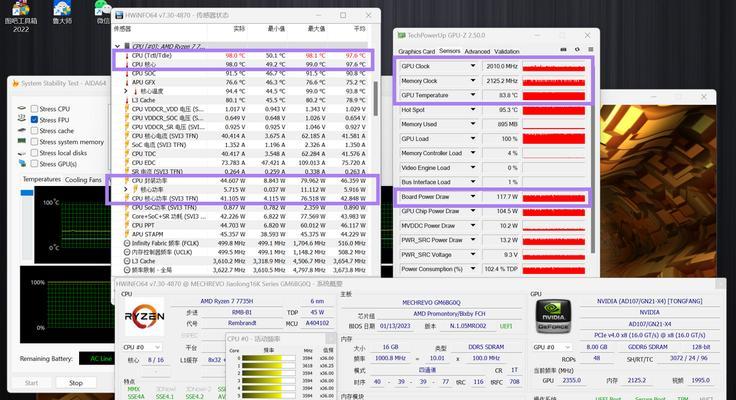Uncheck the Stress FPU checkbox
736x400 pixels.
[x=34, y=120]
